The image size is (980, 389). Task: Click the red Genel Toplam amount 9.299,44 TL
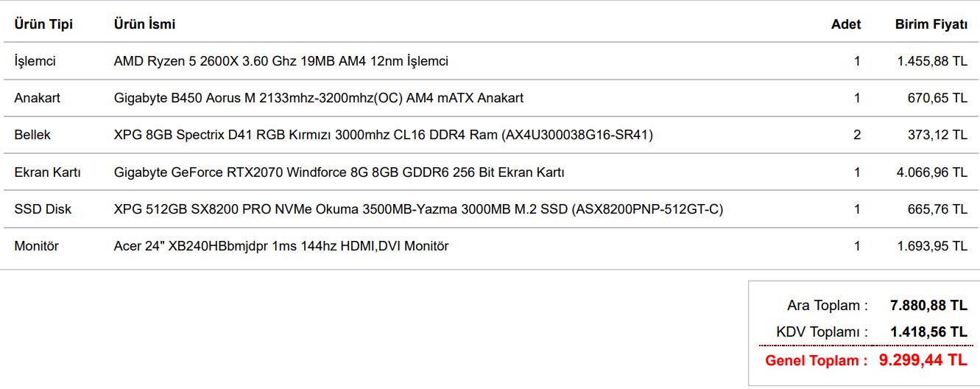coord(923,360)
